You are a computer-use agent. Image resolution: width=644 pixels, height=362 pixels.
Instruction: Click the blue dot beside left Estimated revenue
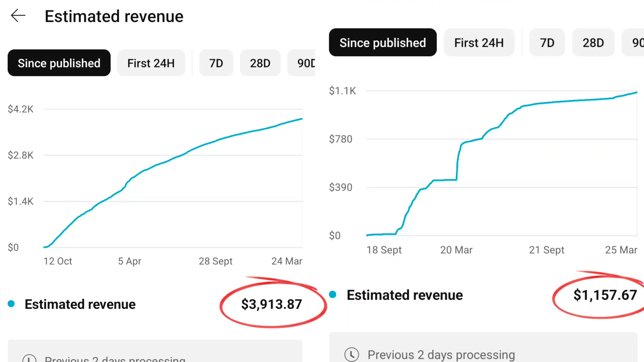click(11, 304)
